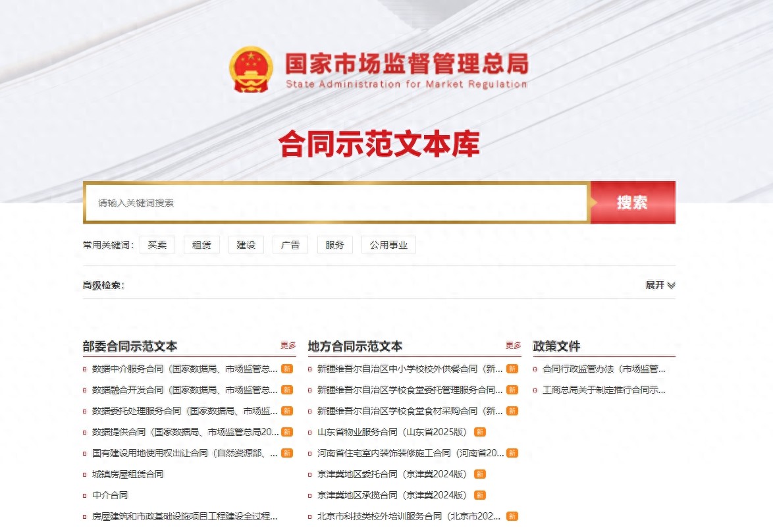Click the red square bullet before 河南省住宅室内装饰装修施工合同
The width and height of the screenshot is (773, 532).
pos(310,453)
